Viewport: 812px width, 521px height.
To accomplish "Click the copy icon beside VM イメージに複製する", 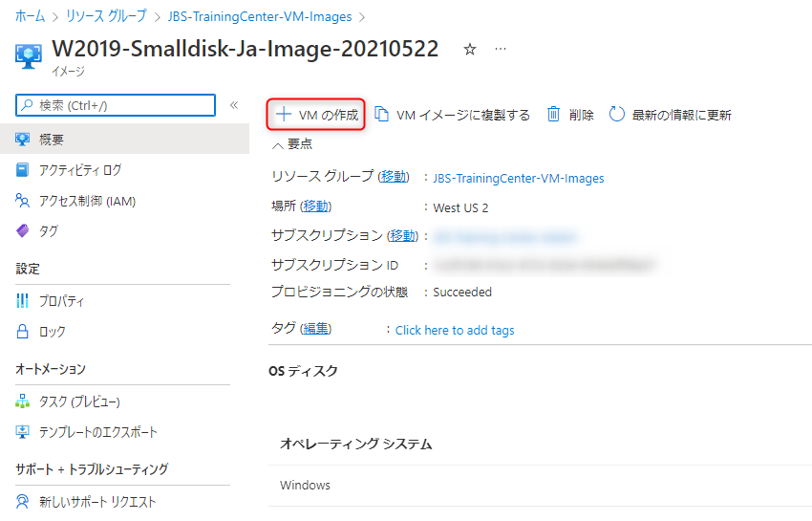I will 382,114.
